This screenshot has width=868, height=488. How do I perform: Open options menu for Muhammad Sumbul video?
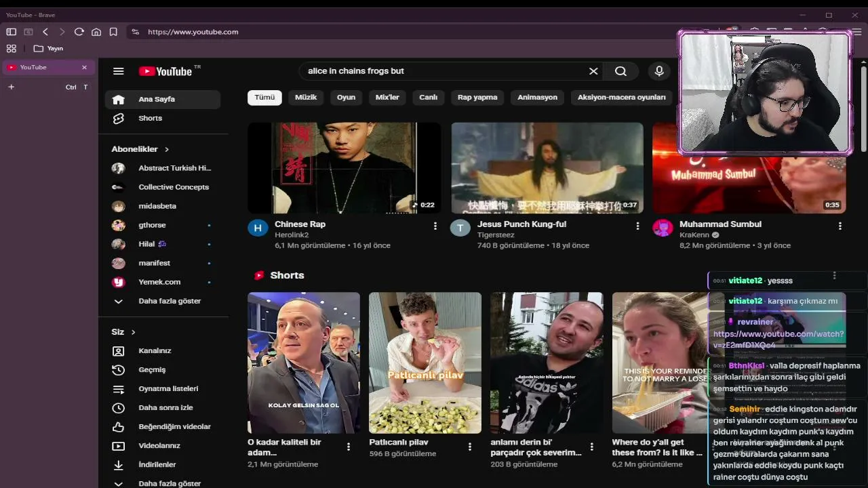840,226
